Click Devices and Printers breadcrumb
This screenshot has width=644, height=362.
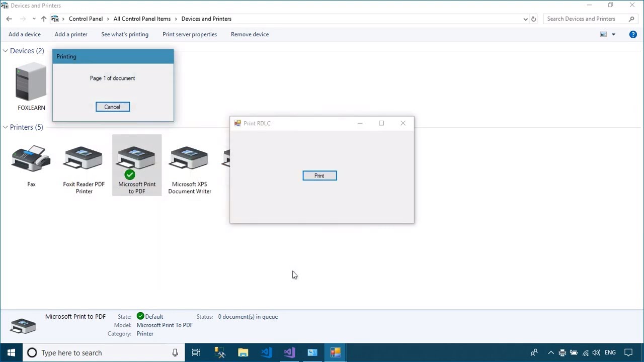(x=206, y=19)
